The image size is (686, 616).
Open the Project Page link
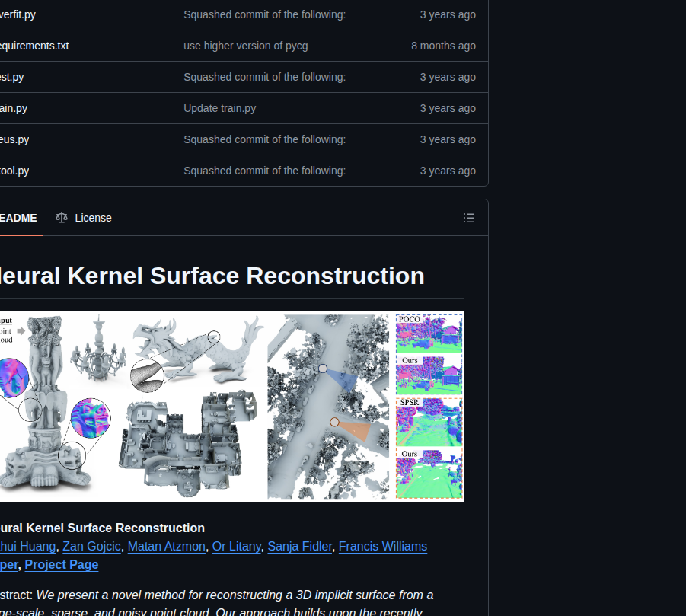(61, 565)
